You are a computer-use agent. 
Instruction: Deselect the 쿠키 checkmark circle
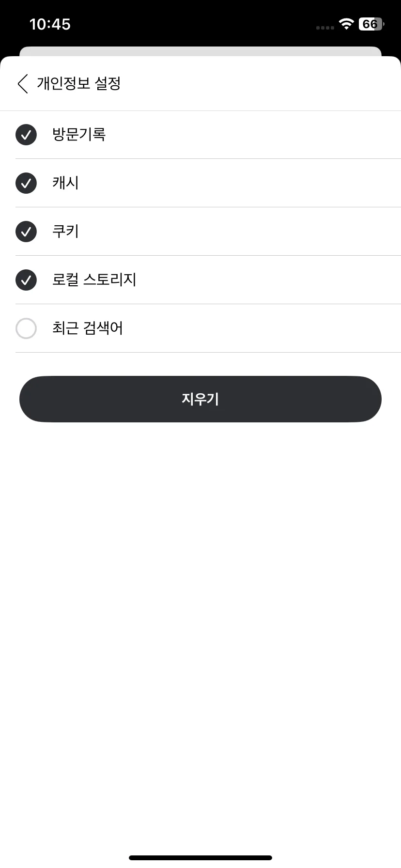coord(26,232)
